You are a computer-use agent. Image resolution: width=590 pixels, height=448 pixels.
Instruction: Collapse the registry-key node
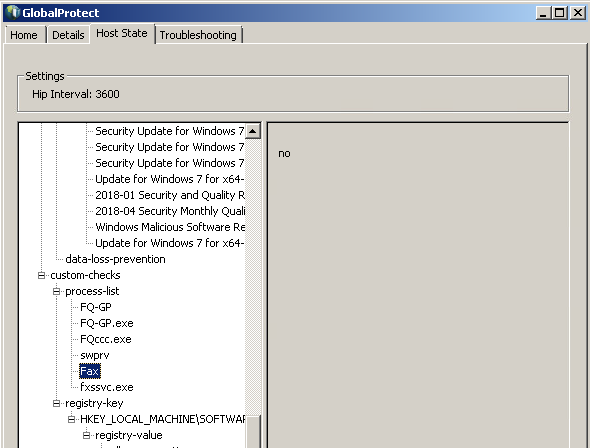(56, 403)
